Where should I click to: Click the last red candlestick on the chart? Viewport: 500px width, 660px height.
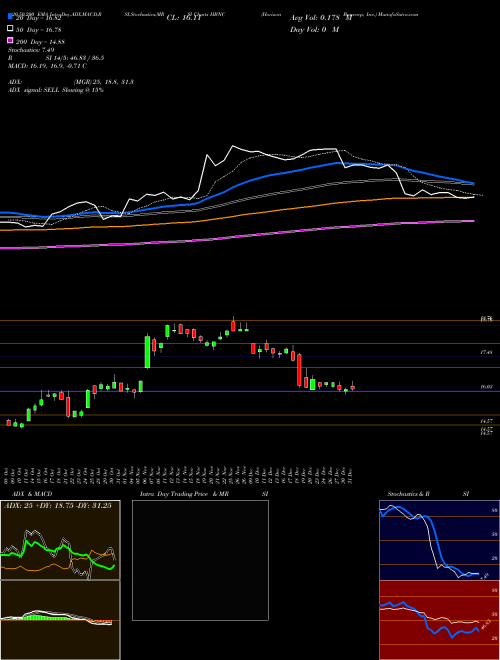(x=353, y=387)
